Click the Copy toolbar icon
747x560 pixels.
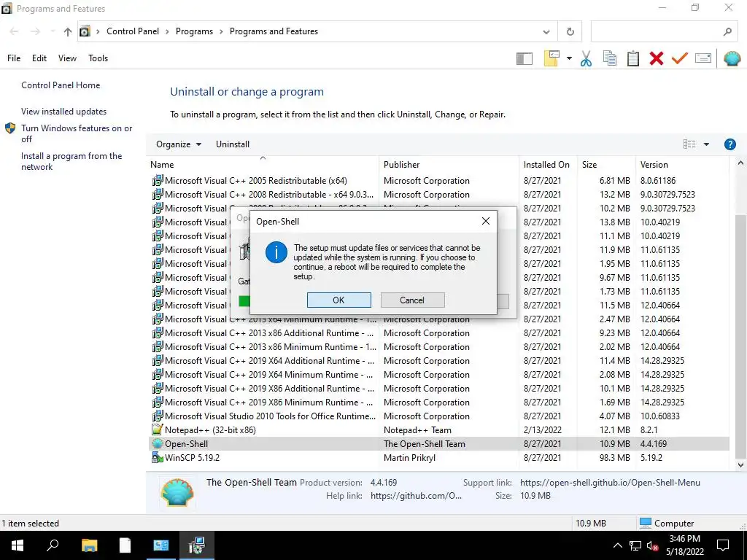pos(609,58)
